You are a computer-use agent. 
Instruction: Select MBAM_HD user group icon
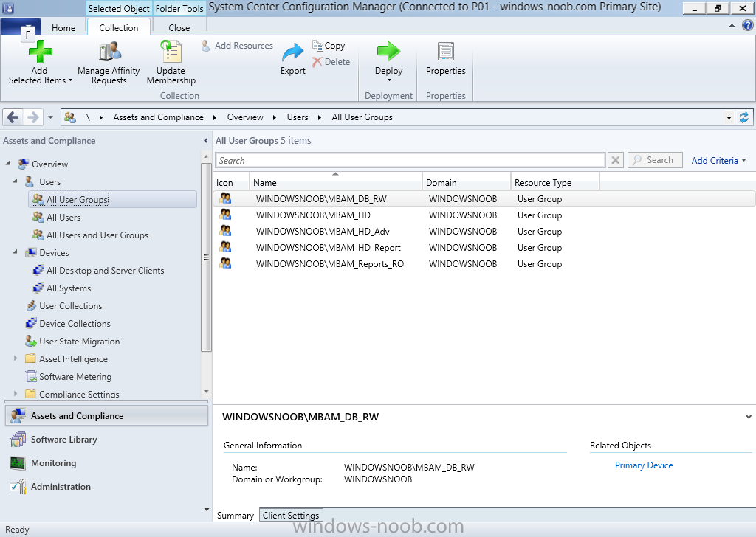pos(225,215)
